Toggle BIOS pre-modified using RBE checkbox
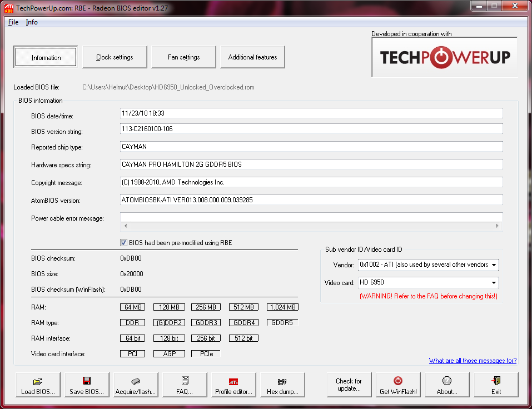 123,242
